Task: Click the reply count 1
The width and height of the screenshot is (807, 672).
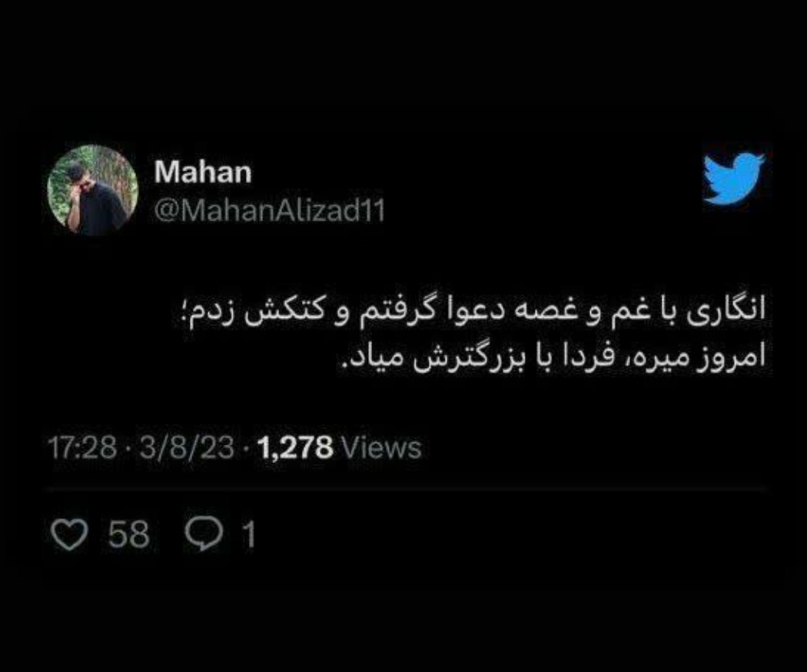Action: click(249, 535)
